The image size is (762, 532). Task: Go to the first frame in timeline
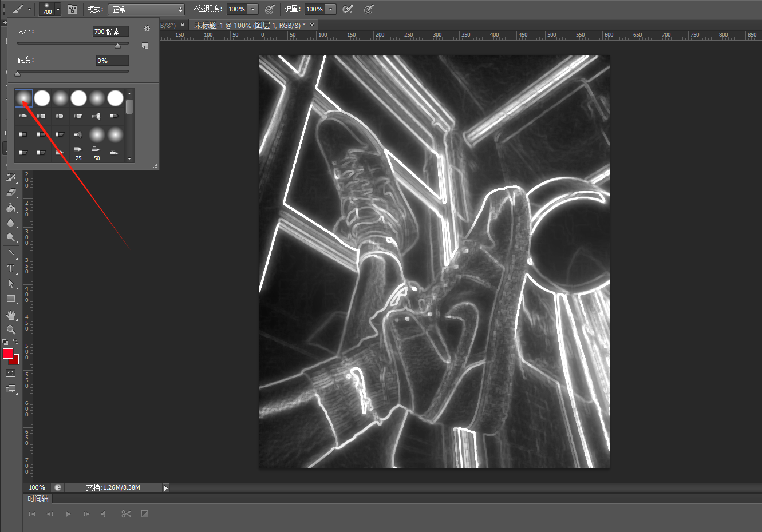32,514
